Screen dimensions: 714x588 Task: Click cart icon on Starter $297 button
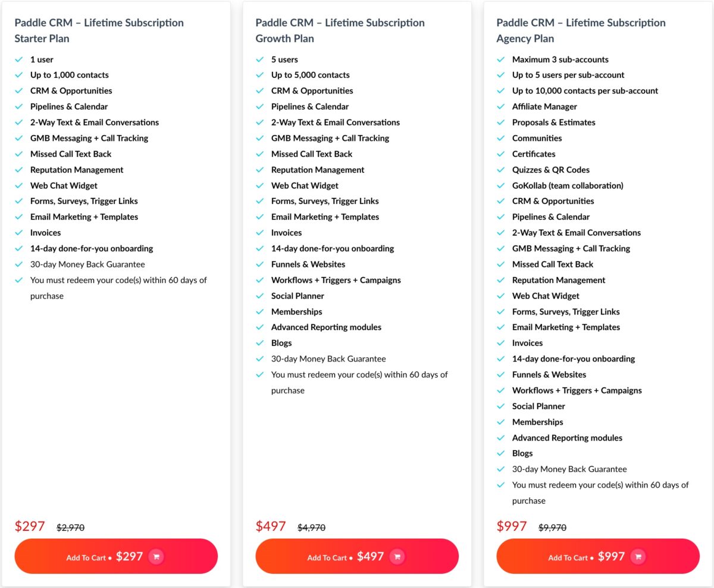pyautogui.click(x=156, y=556)
